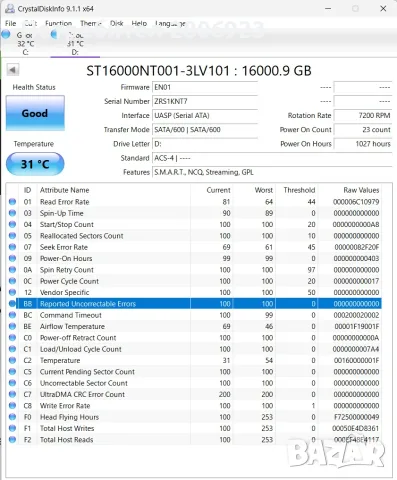The height and width of the screenshot is (480, 397).
Task: Click status dot for Seek Error Rate
Action: click(12, 247)
